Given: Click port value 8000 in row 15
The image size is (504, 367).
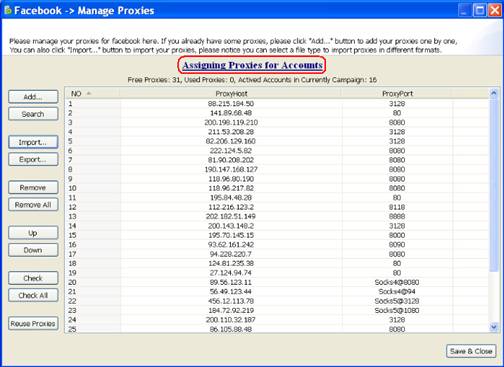Looking at the screenshot, I should (x=397, y=235).
